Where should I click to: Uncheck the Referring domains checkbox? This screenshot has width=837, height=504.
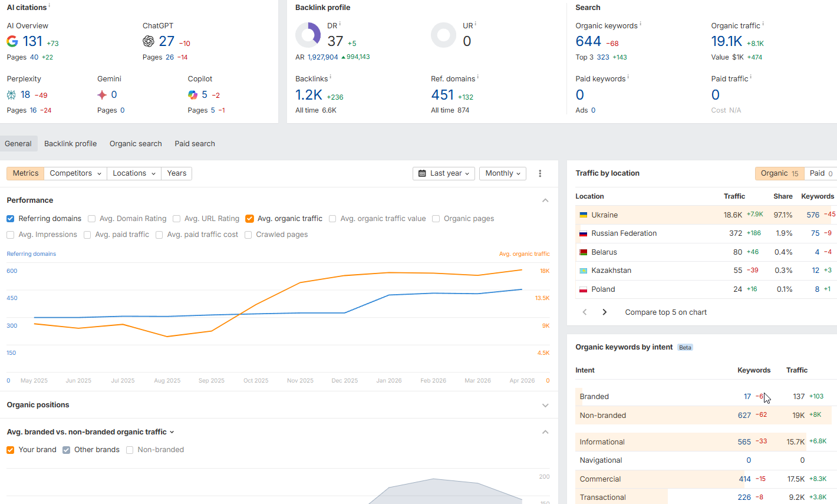pos(11,219)
